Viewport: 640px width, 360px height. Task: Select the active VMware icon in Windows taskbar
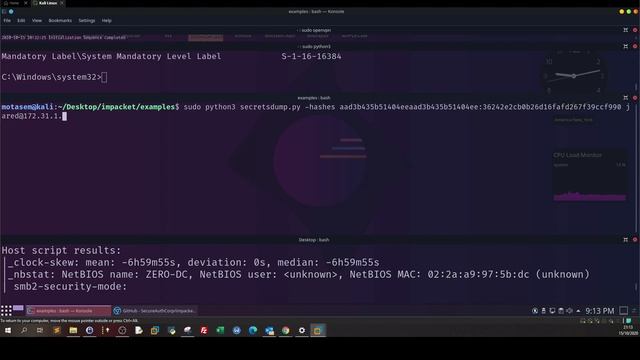pos(318,331)
